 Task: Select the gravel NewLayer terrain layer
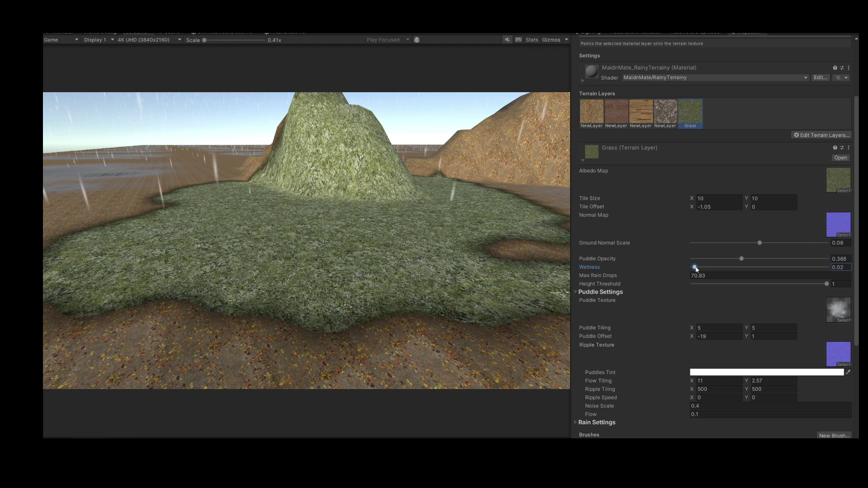pos(665,111)
